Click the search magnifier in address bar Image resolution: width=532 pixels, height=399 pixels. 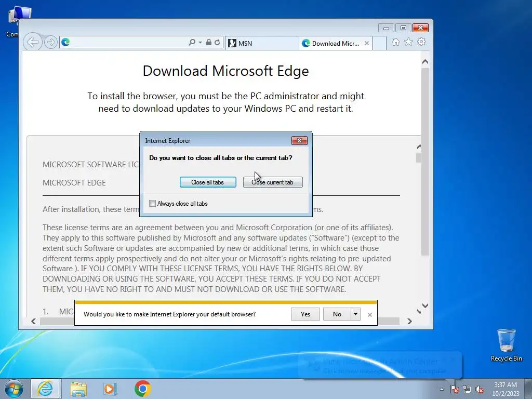click(192, 43)
